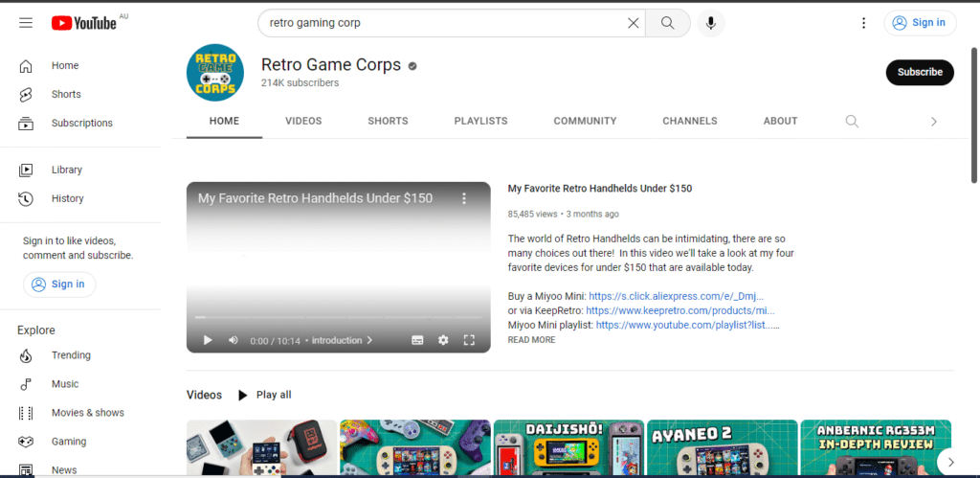Viewport: 980px width, 478px height.
Task: Open the three-dot settings menu in header
Action: click(864, 23)
